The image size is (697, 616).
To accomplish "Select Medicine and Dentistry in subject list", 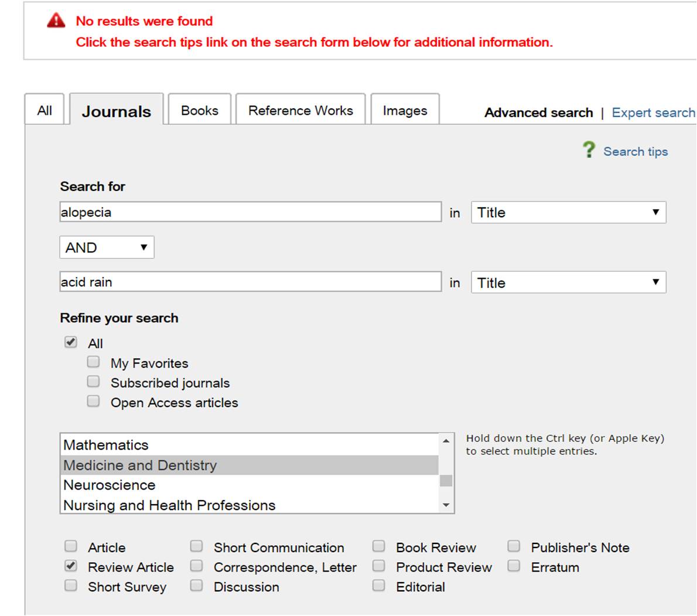I will [x=250, y=465].
